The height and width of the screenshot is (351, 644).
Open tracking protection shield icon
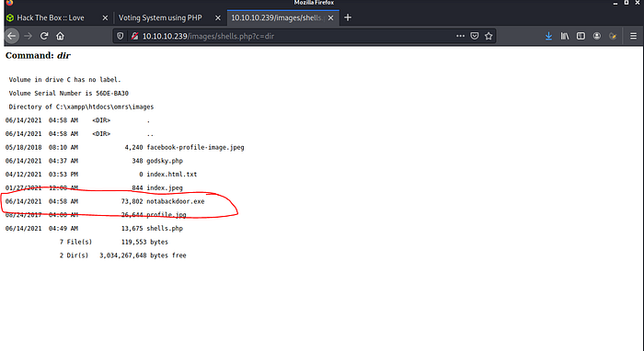coord(120,36)
